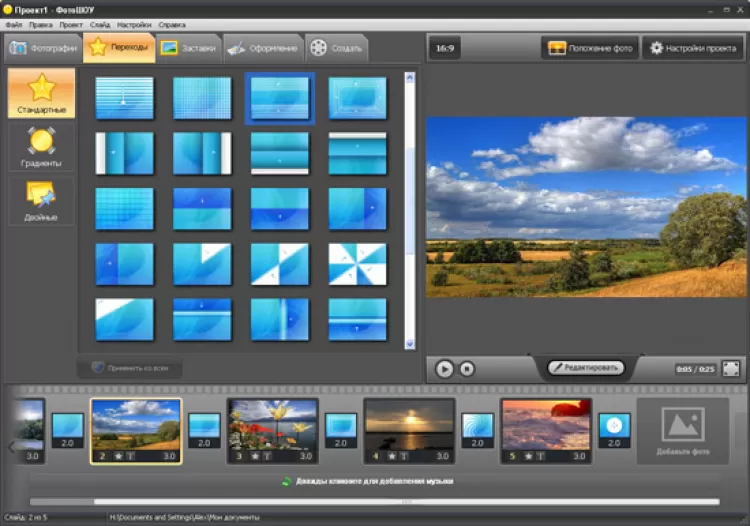750x526 pixels.
Task: Choose the fine mosaic grid transition
Action: [202, 98]
